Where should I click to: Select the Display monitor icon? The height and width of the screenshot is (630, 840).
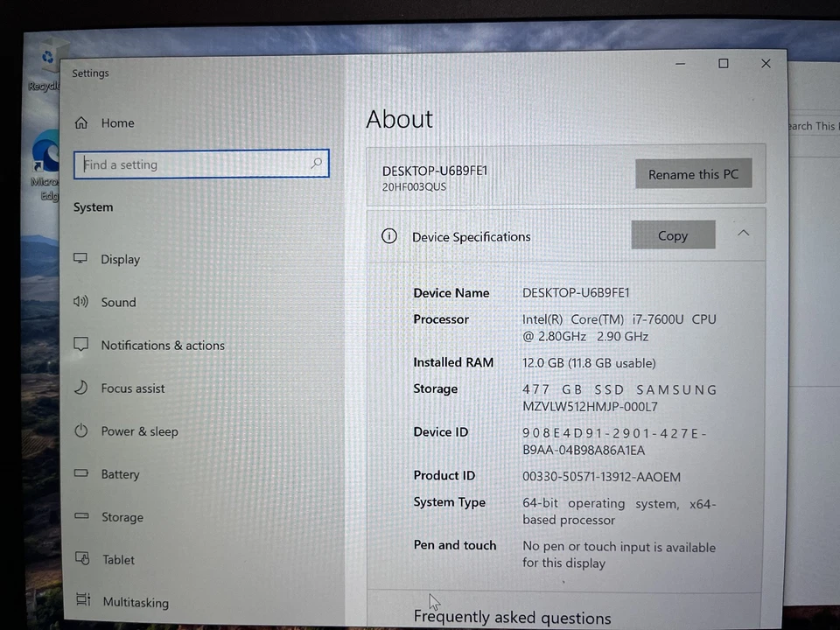[80, 258]
